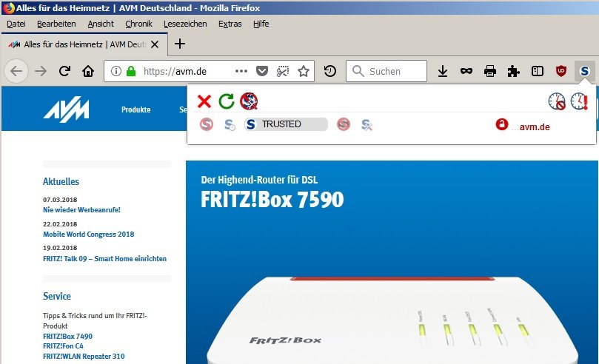The width and height of the screenshot is (599, 364).
Task: Take a screenshot with scissors icon
Action: pos(283,71)
